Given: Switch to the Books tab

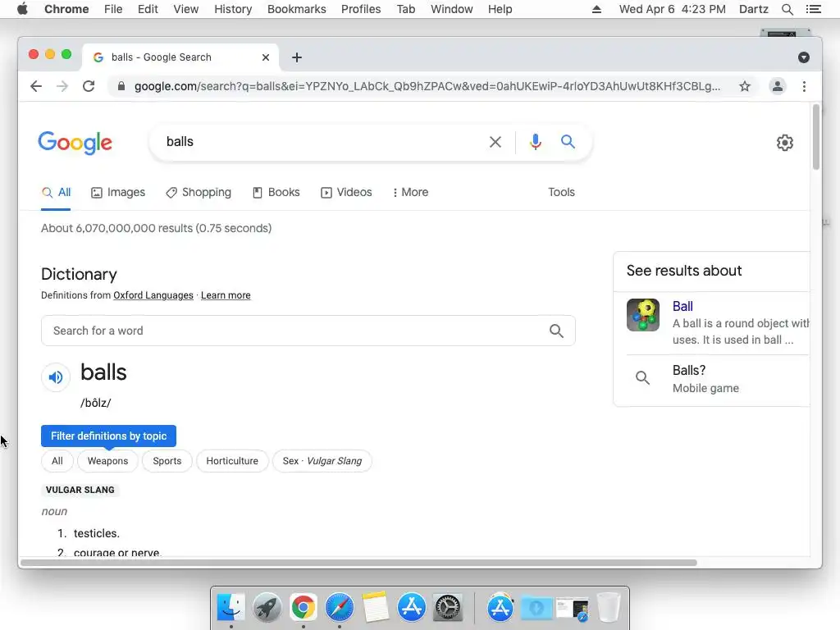Looking at the screenshot, I should [x=276, y=192].
